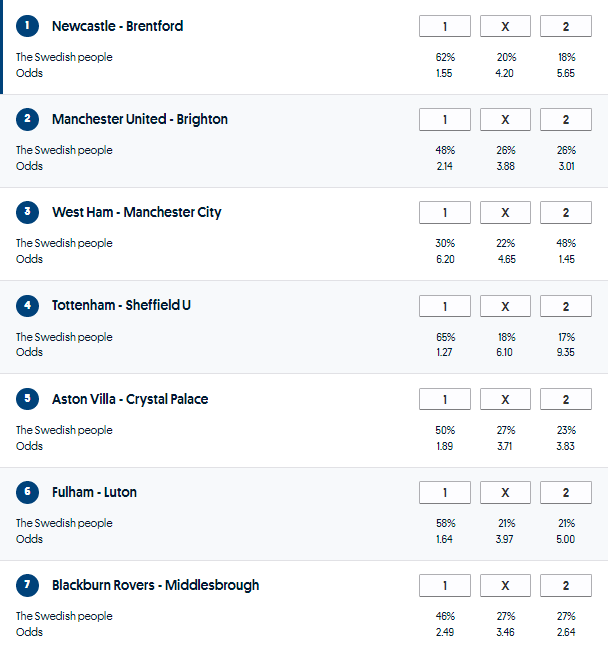
Task: Toggle draw X for West Ham - Manchester City
Action: coord(505,213)
